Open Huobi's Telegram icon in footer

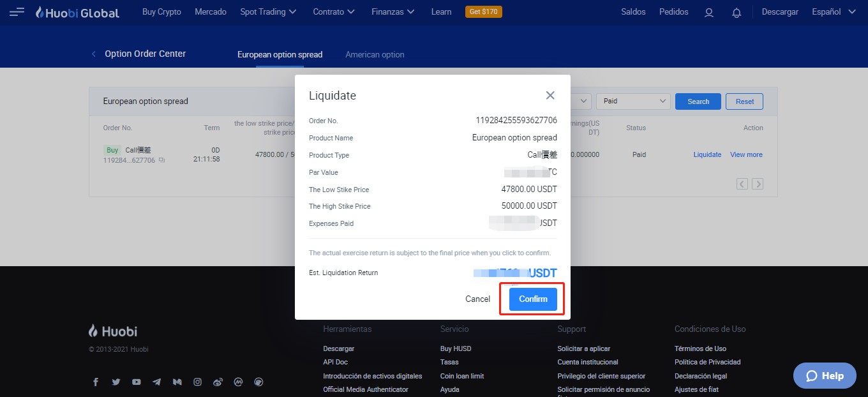(x=157, y=382)
